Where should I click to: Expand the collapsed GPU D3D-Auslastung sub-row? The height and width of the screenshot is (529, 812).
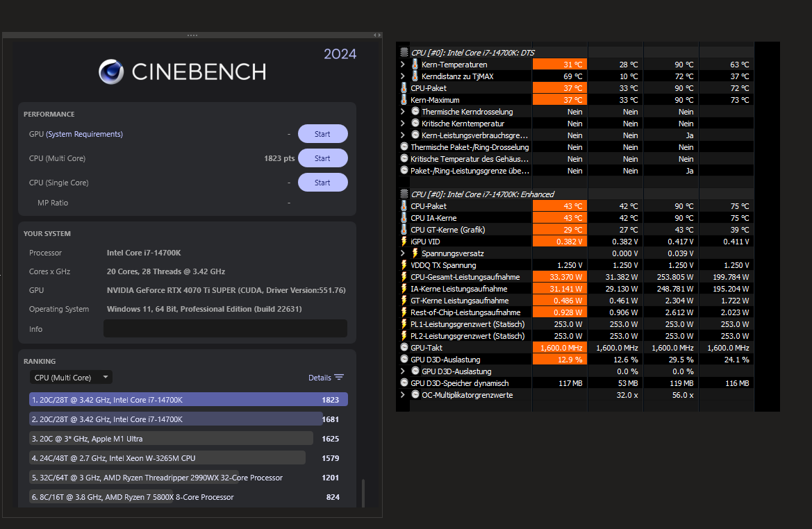point(403,371)
